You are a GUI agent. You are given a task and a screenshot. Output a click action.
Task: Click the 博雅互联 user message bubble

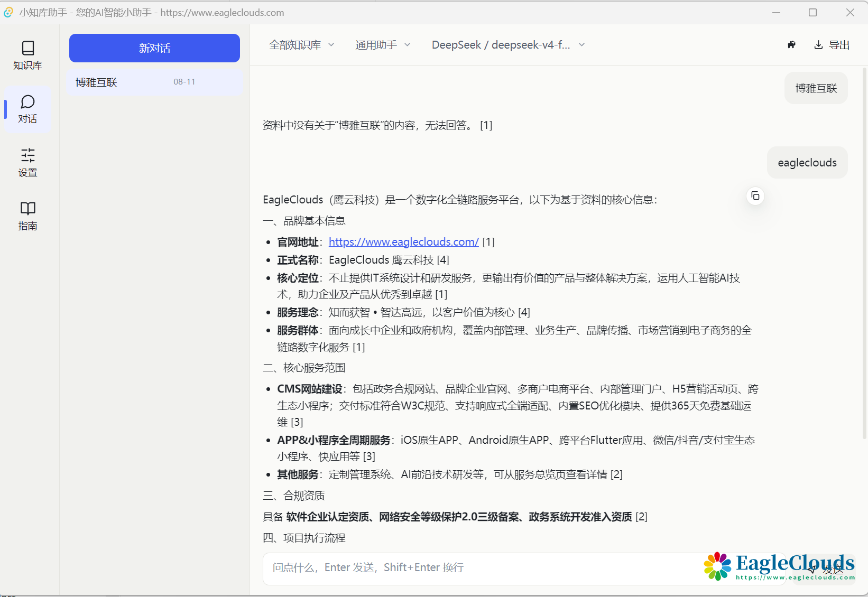pos(816,88)
